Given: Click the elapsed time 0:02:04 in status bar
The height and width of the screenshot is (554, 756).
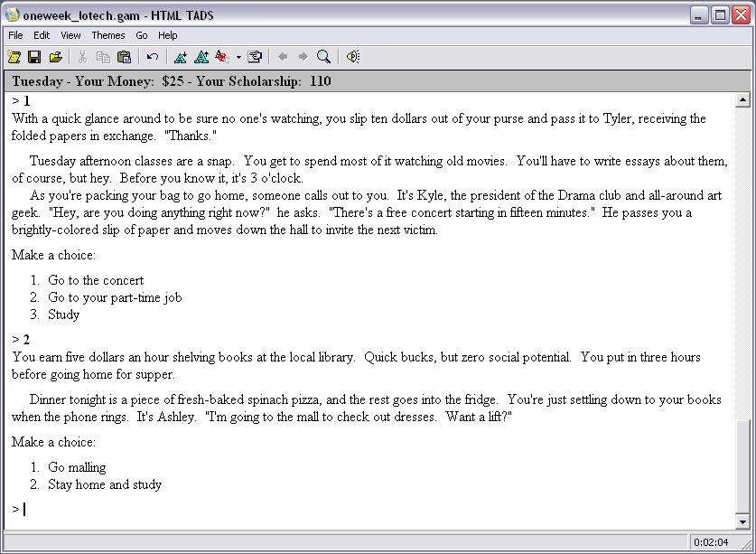Looking at the screenshot, I should pos(711,542).
